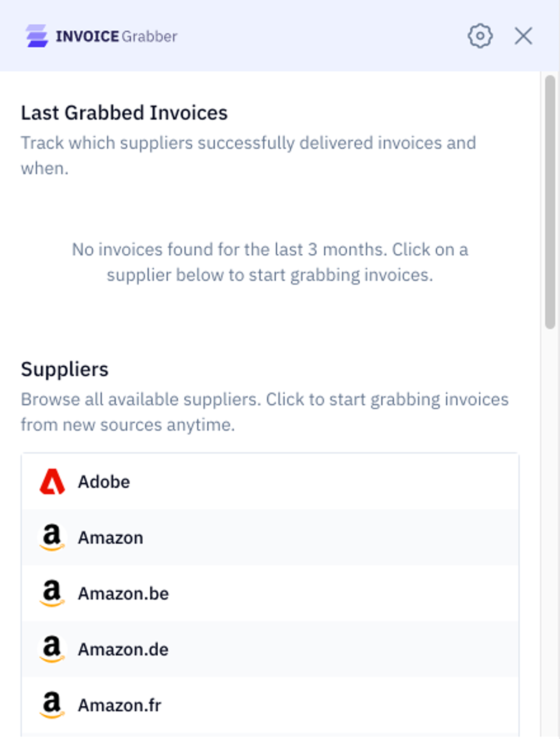Click the 'No invoices found' message

pos(270,262)
